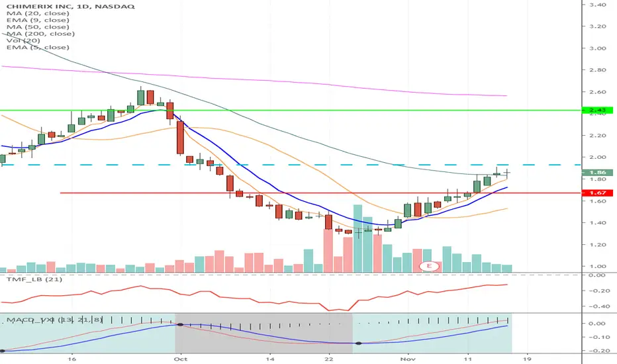Select the green horizontal resistance line
This screenshot has height=364, width=617.
click(x=291, y=110)
